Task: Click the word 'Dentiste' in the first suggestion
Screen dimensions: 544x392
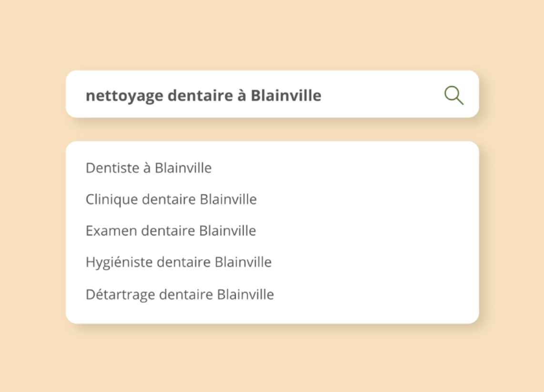Action: 112,168
